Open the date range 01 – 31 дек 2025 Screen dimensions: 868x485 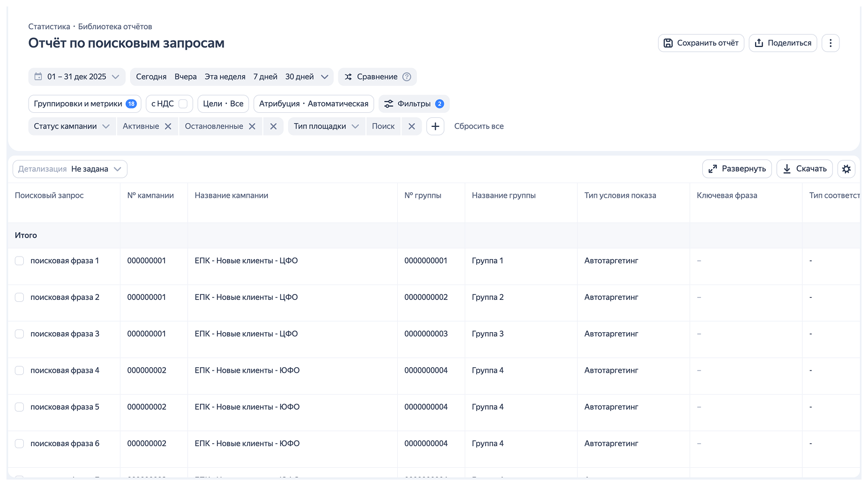click(x=77, y=77)
